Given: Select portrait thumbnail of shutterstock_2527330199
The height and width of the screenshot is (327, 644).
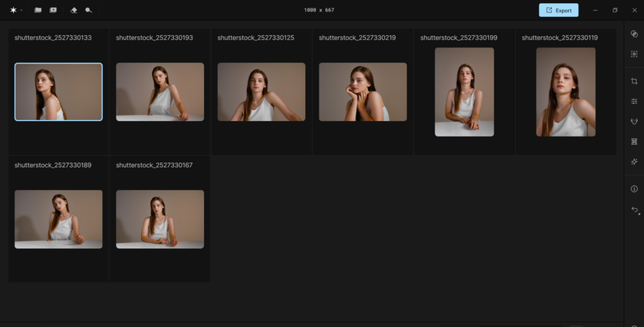Looking at the screenshot, I should pos(464,92).
